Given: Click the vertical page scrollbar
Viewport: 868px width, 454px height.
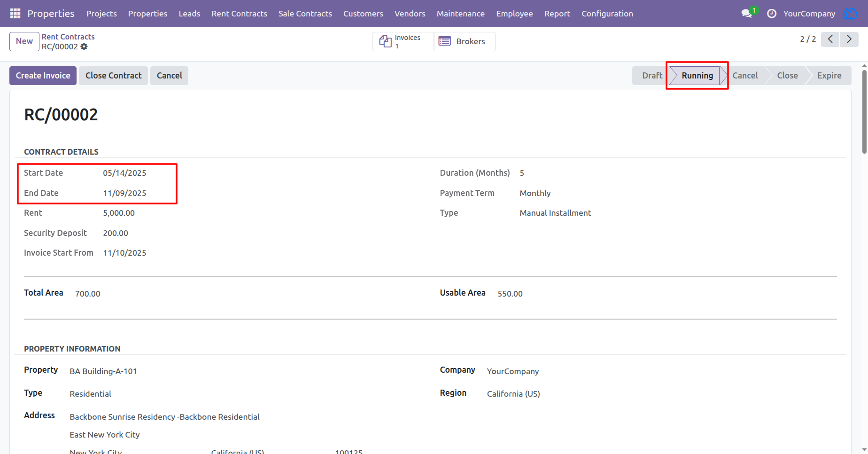Looking at the screenshot, I should pyautogui.click(x=864, y=111).
